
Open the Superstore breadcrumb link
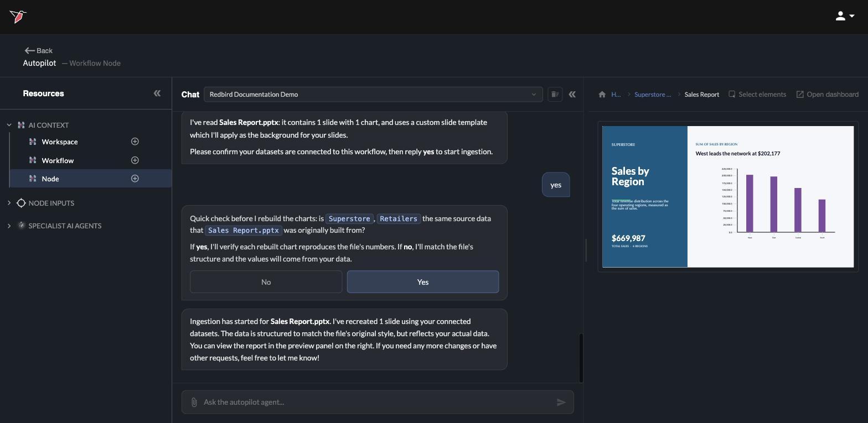[x=653, y=94]
